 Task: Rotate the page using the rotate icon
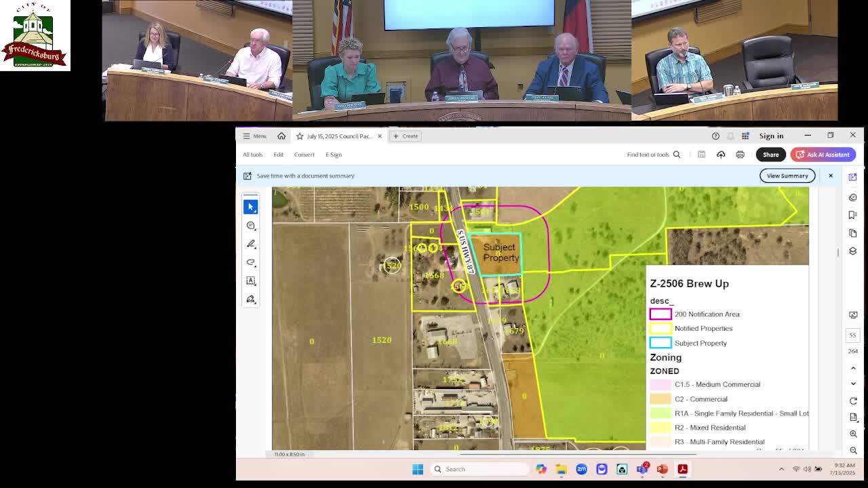[x=853, y=401]
